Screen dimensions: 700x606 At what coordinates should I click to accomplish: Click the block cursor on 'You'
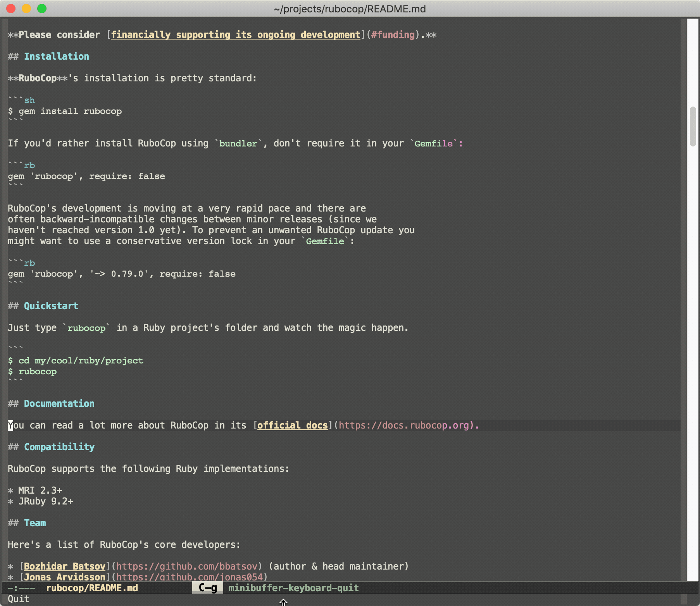(10, 425)
